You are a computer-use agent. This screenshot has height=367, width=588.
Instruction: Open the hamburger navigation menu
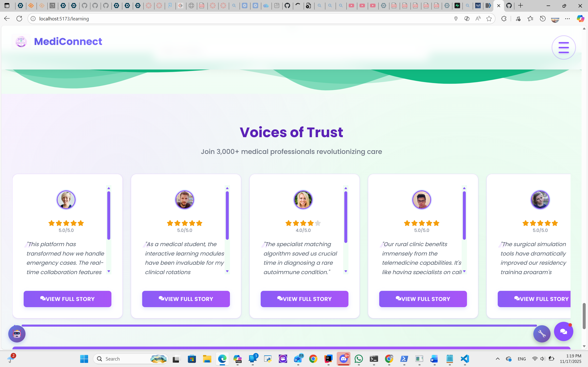(x=563, y=47)
